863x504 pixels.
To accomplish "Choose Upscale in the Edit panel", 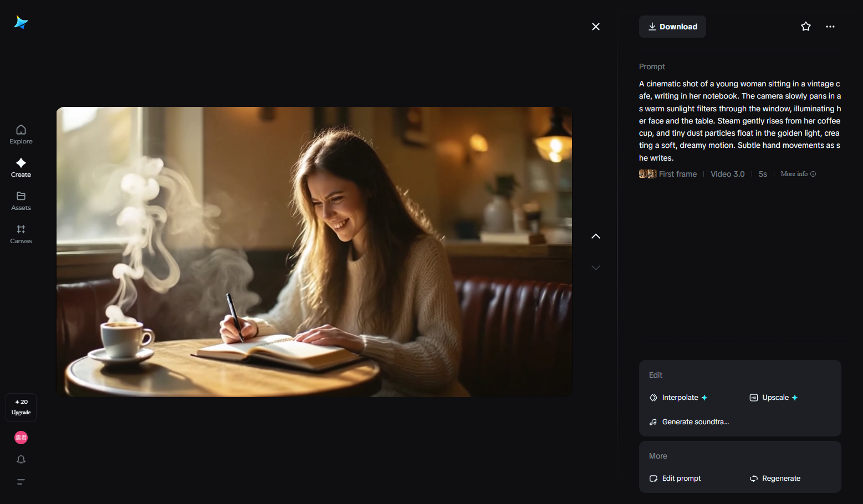I will (x=774, y=398).
